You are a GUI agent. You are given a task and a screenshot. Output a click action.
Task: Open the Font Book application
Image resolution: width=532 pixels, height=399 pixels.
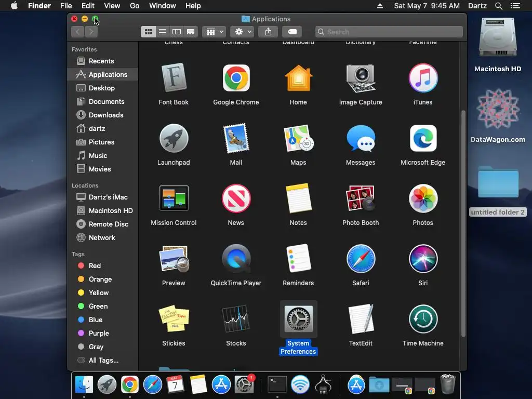tap(174, 78)
